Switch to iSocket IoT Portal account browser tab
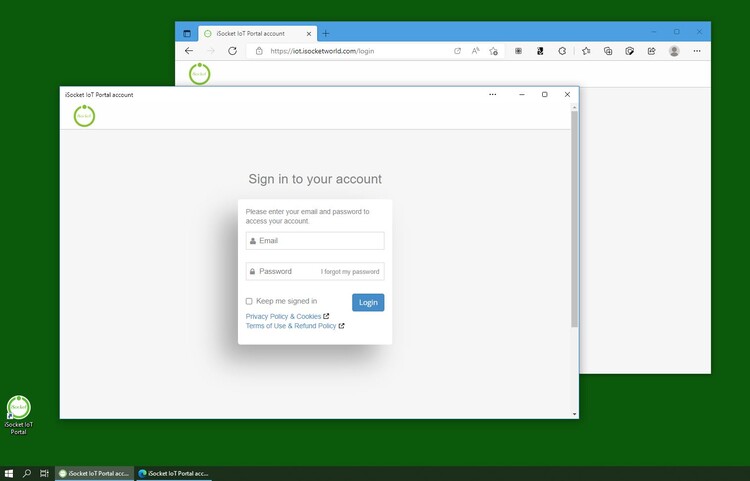The image size is (750, 481). click(257, 33)
